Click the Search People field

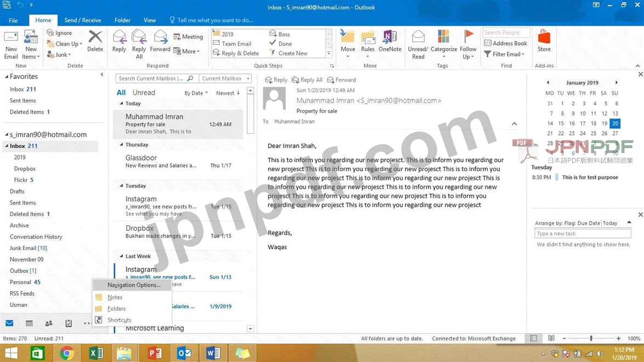506,32
